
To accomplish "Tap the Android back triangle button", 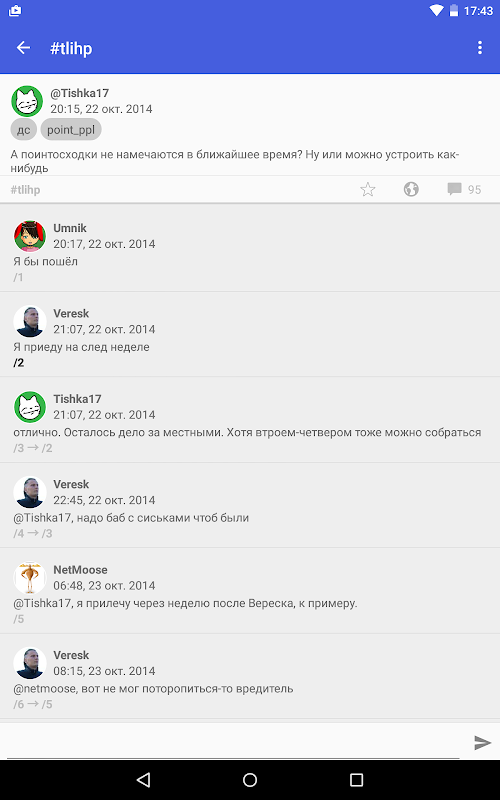I will [x=143, y=780].
